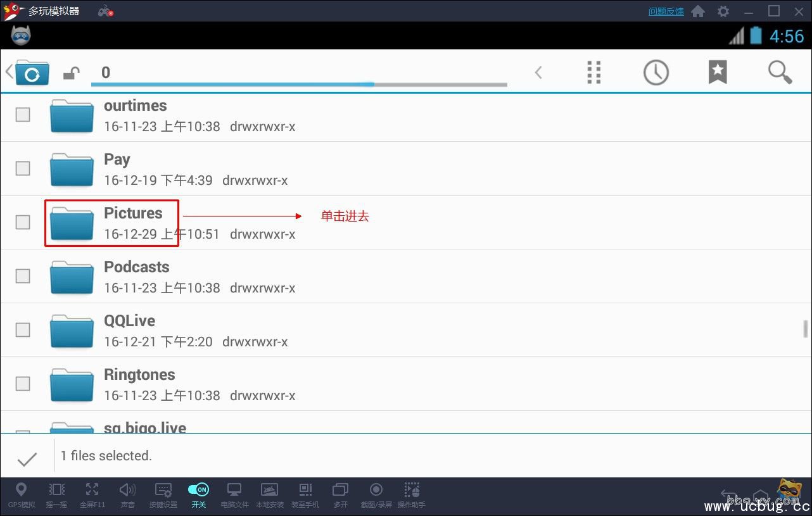This screenshot has height=516, width=812.
Task: Click the 4:56 clock
Action: [787, 36]
